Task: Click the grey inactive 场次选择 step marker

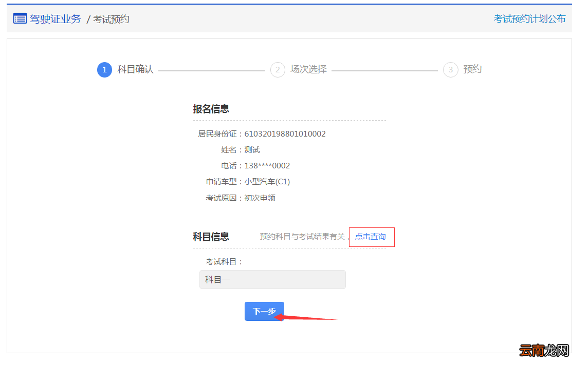Action: coord(278,69)
